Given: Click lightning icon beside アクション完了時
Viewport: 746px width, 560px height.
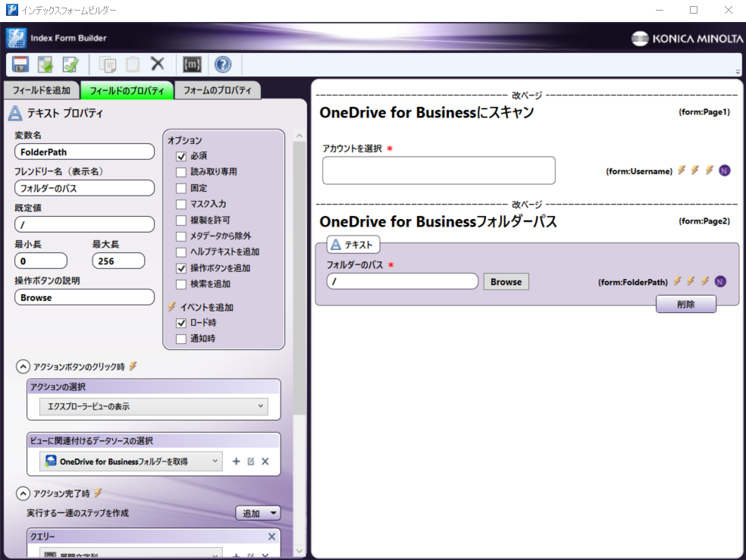Looking at the screenshot, I should click(98, 493).
